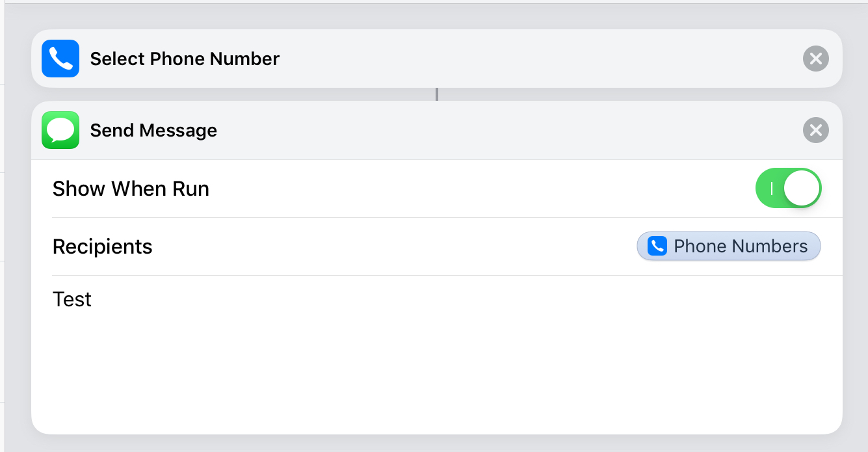Click the Send Message action title

(x=153, y=130)
